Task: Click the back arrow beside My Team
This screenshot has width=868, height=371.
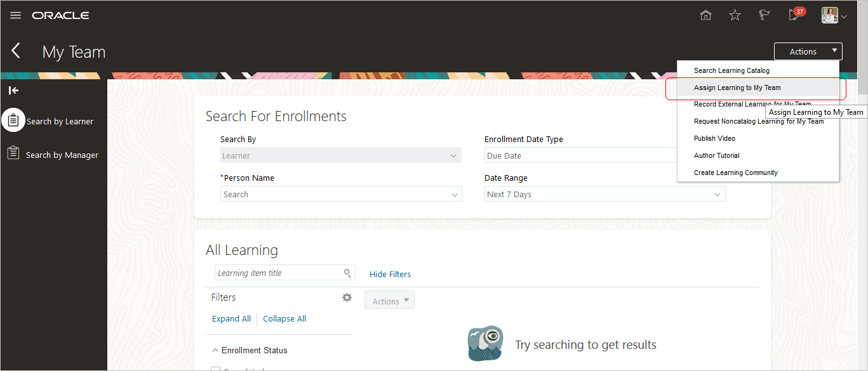Action: click(x=17, y=51)
